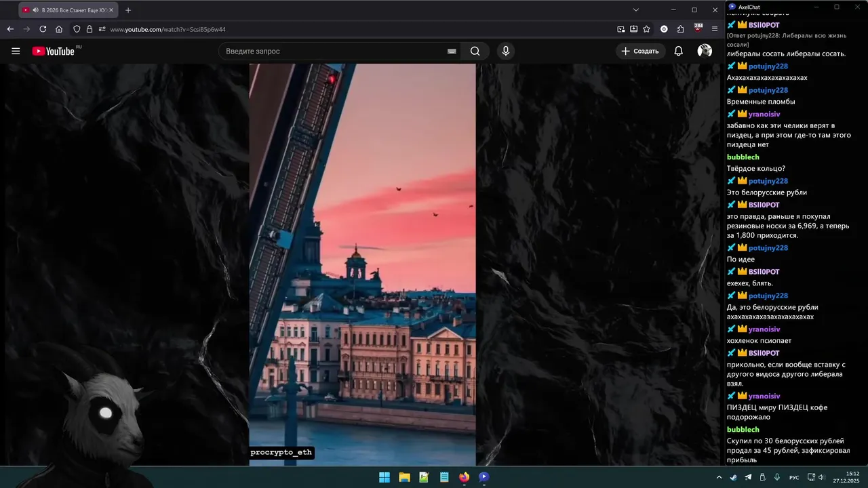Select message 'ПИЗДЕЦ миру ПИЗДЕЦ кофе подорожало'
The height and width of the screenshot is (488, 868).
point(777,412)
